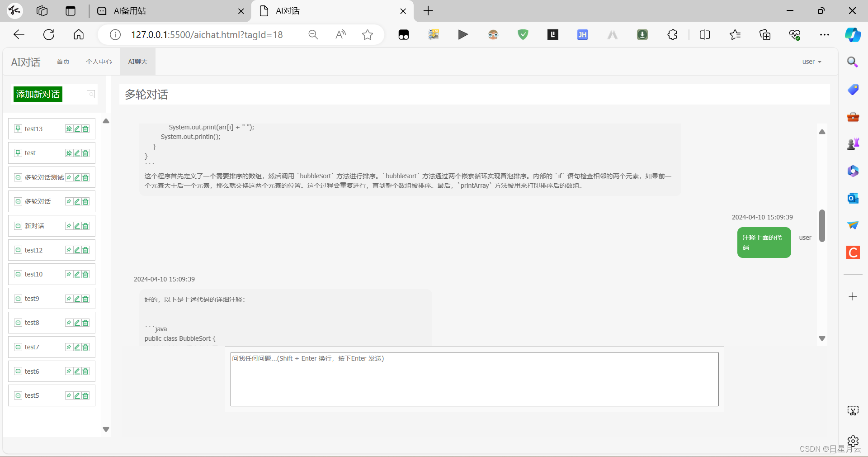This screenshot has width=868, height=457.
Task: Unpin the test13 conversation
Action: tap(69, 129)
